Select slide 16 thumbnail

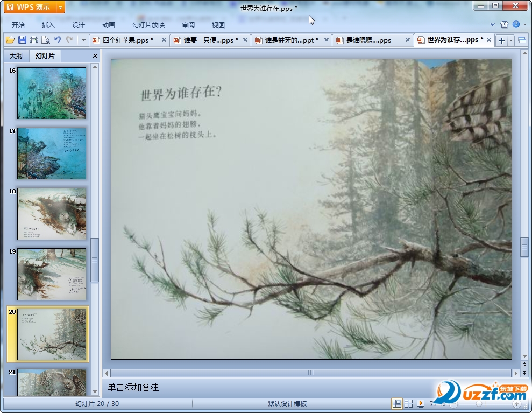pyautogui.click(x=52, y=93)
